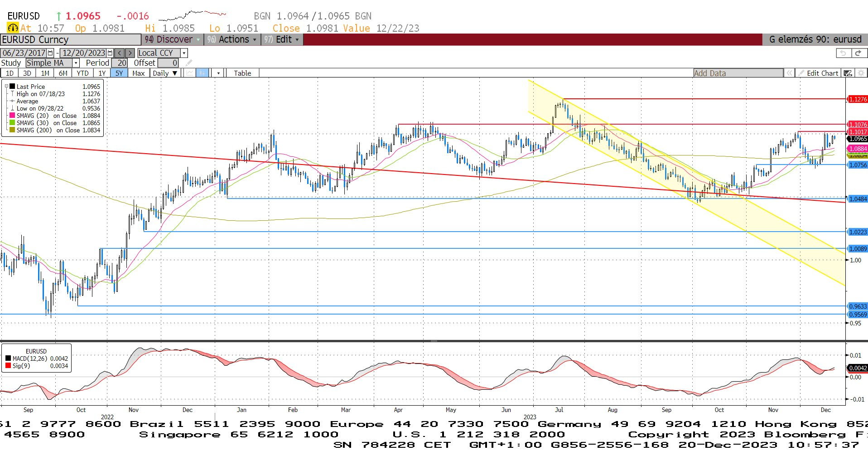Image resolution: width=868 pixels, height=470 pixels.
Task: Open the chart type dropdown arrow
Action: (218, 73)
